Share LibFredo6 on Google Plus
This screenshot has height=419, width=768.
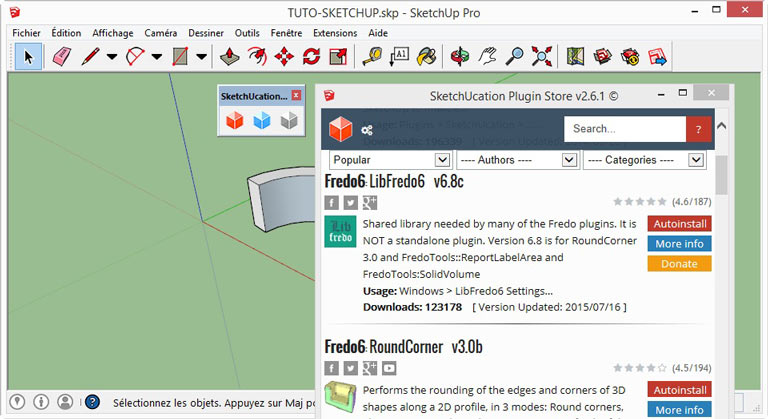(x=370, y=202)
